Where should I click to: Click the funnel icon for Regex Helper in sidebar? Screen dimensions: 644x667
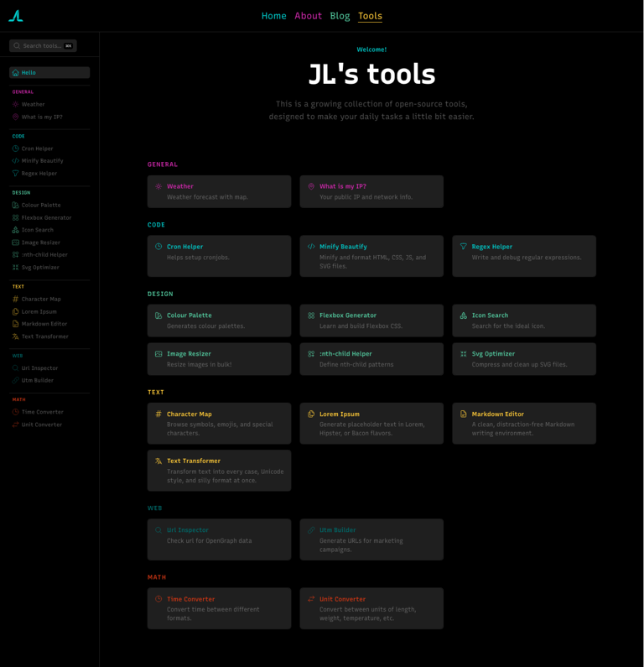(x=15, y=173)
